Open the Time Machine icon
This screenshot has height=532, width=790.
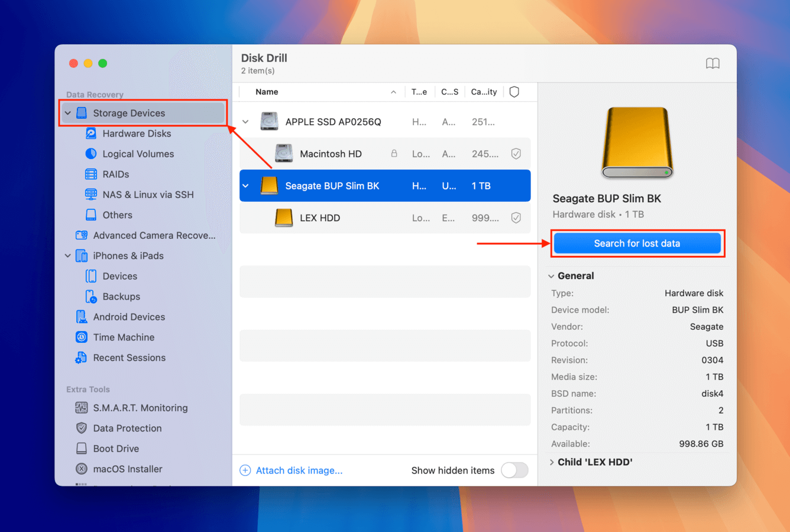pyautogui.click(x=82, y=337)
